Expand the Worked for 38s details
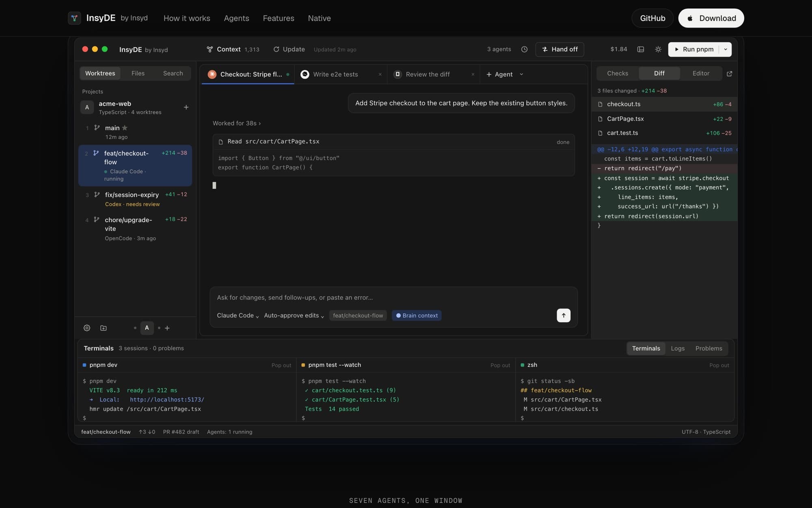The width and height of the screenshot is (812, 508). [237, 123]
